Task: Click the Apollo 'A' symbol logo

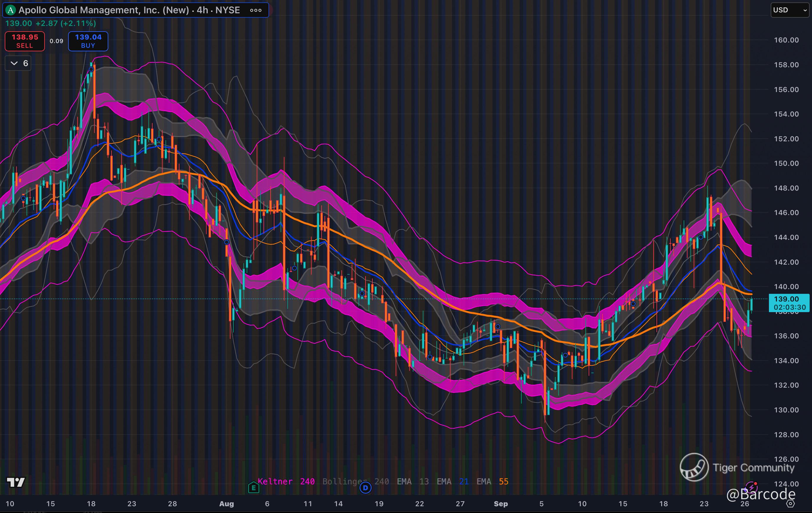Action: pyautogui.click(x=10, y=10)
